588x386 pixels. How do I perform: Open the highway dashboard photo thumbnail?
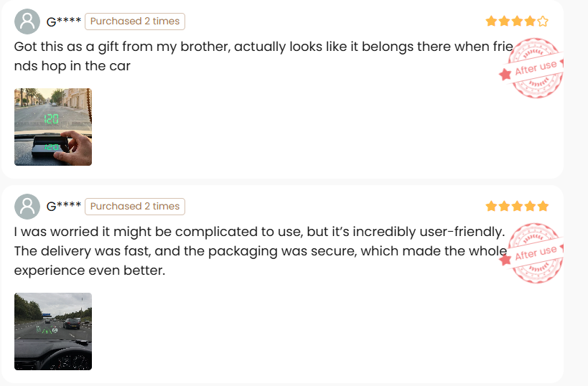[53, 331]
